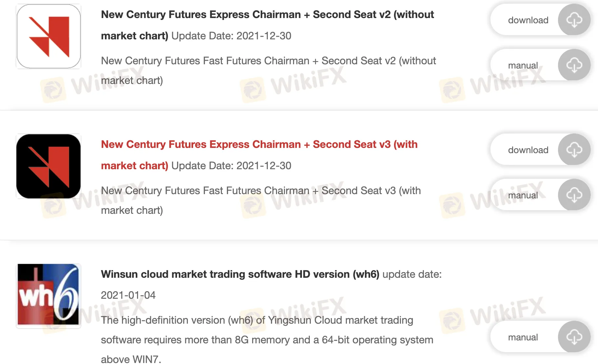Click the cloud download icon for v3 download
This screenshot has width=598, height=364.
[574, 150]
